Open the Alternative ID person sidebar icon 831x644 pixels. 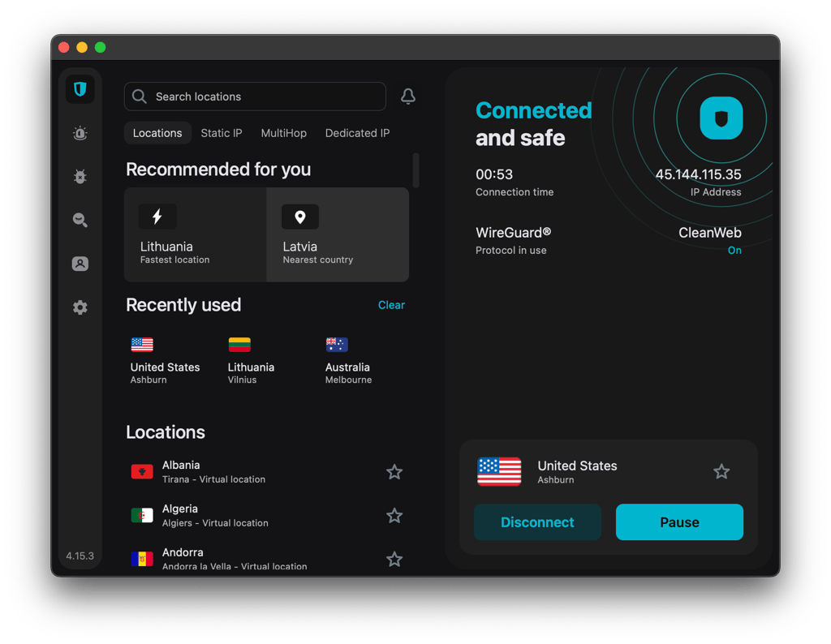point(80,264)
